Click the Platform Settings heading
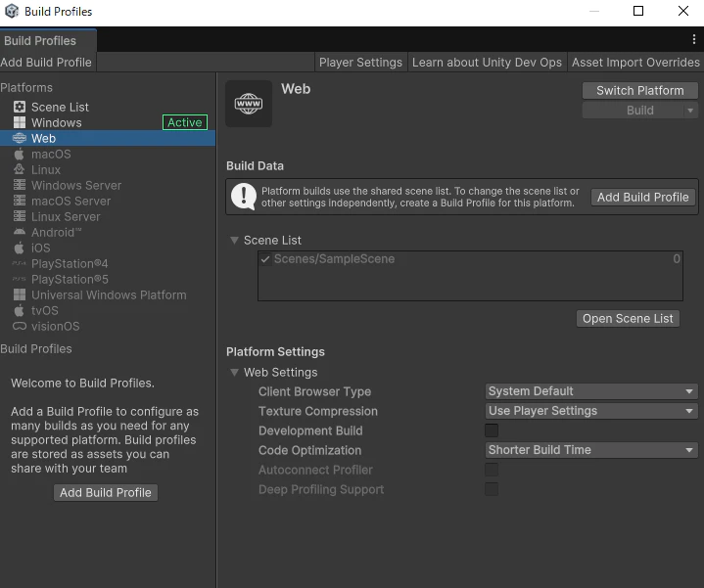The image size is (704, 588). [x=275, y=351]
